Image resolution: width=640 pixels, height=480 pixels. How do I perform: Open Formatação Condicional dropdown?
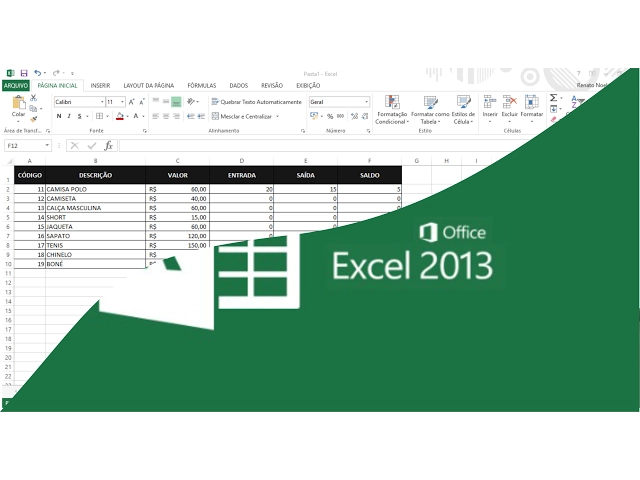[x=392, y=110]
